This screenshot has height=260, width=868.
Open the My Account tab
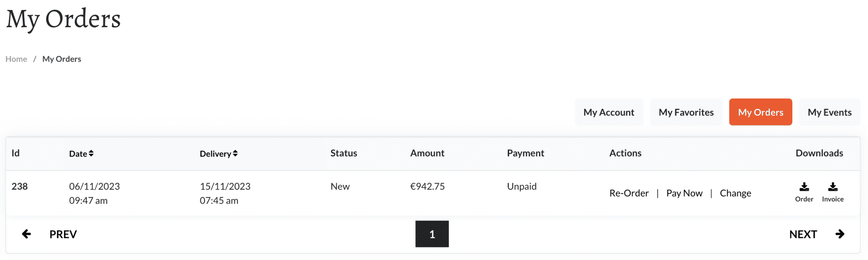(608, 112)
